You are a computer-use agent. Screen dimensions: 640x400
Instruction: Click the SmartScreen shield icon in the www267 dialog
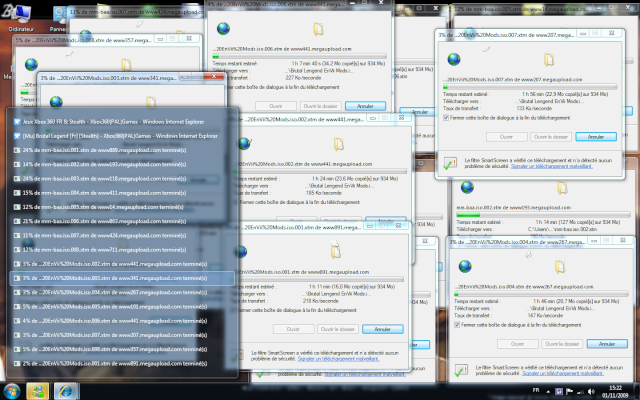[x=461, y=370]
